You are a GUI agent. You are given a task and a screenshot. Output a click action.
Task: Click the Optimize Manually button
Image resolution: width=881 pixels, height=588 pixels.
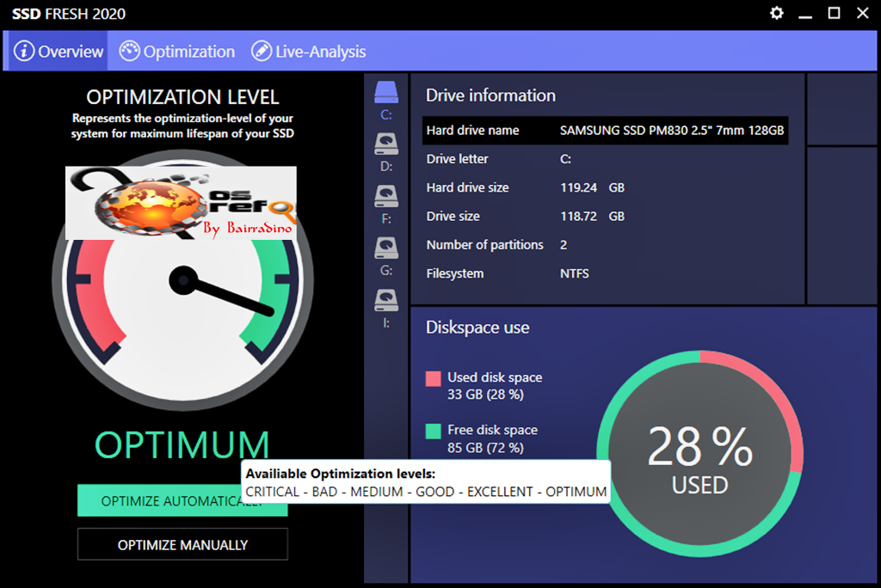pyautogui.click(x=182, y=544)
